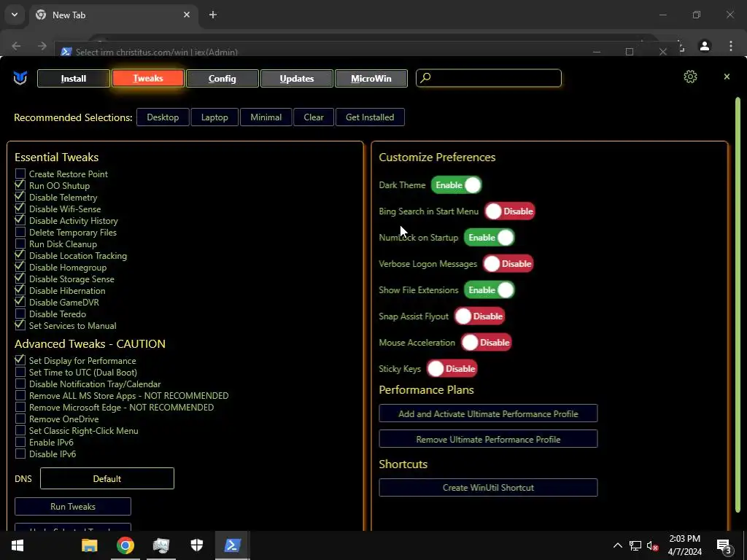Click the taskbar app next to Chrome
The image size is (747, 560).
(x=161, y=545)
